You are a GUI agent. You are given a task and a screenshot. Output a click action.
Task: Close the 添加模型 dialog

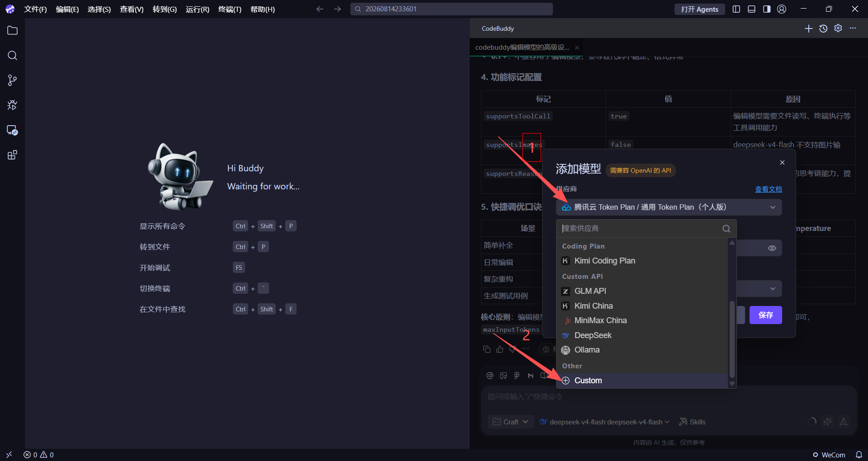pyautogui.click(x=782, y=163)
